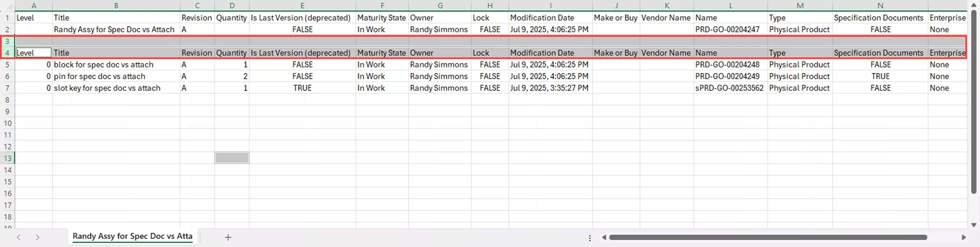The height and width of the screenshot is (247, 980).
Task: Click 'In Work' state for slot key row
Action: tap(382, 88)
